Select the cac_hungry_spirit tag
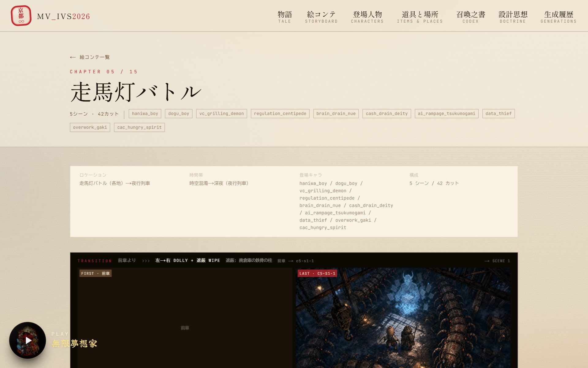 139,127
